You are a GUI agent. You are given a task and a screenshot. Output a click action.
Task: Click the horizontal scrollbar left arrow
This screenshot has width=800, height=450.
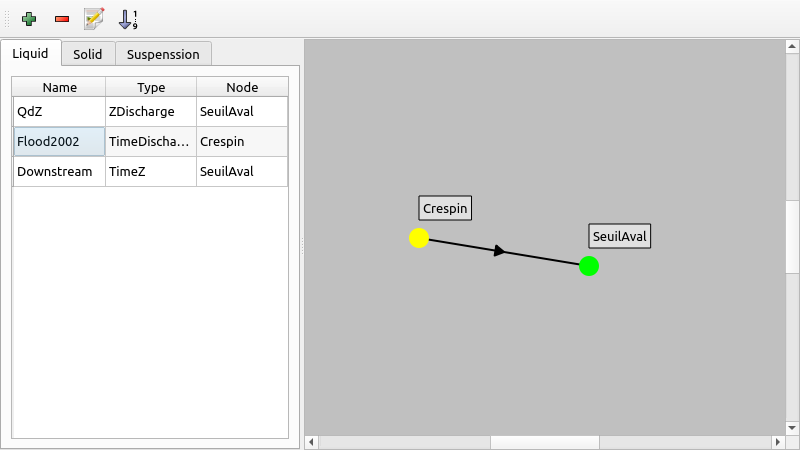point(311,442)
